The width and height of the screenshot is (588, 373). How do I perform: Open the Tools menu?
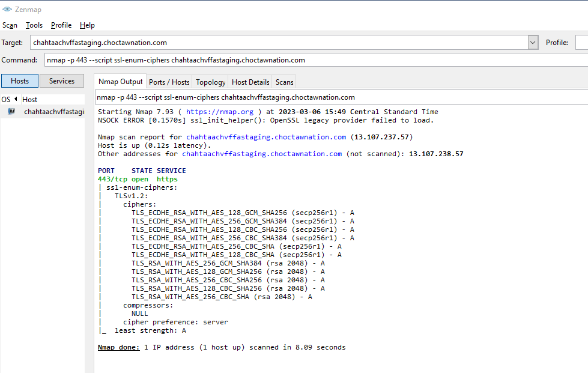point(34,25)
